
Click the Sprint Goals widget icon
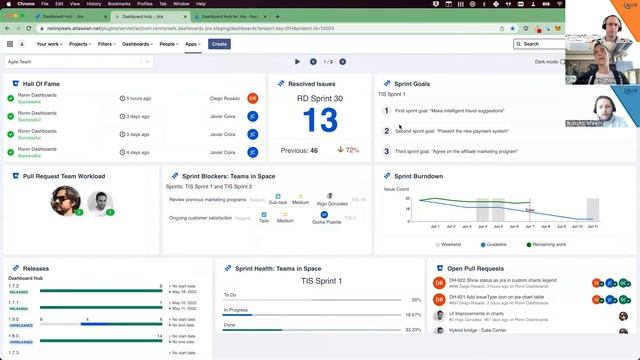coord(387,84)
